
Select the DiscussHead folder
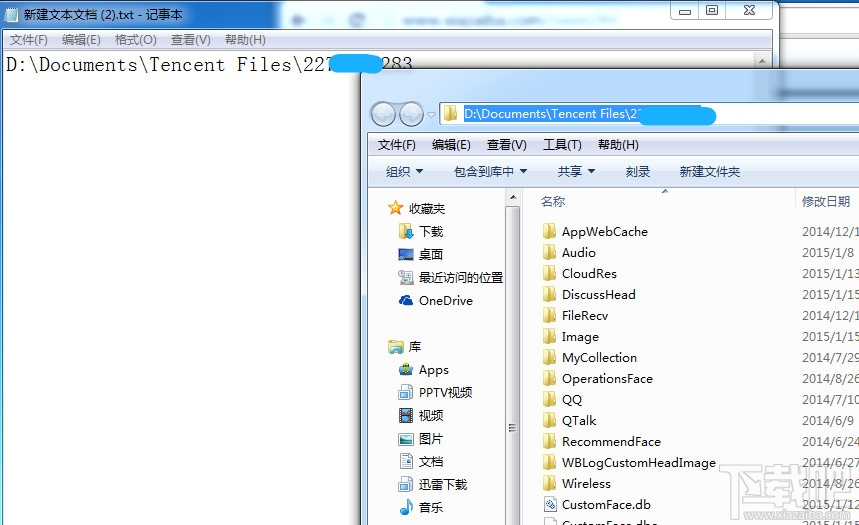pyautogui.click(x=598, y=295)
